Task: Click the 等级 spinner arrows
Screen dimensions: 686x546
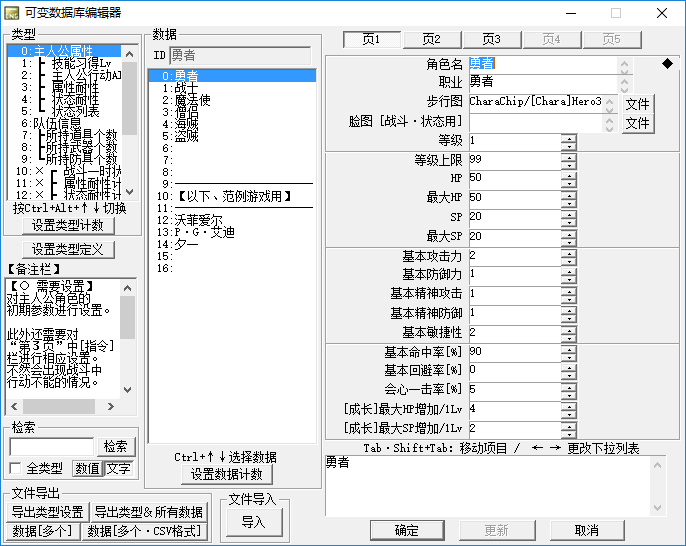Action: (x=569, y=141)
